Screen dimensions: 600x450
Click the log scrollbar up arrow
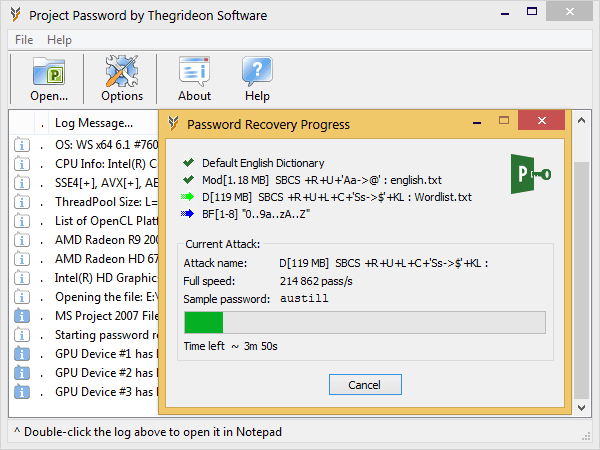(582, 121)
